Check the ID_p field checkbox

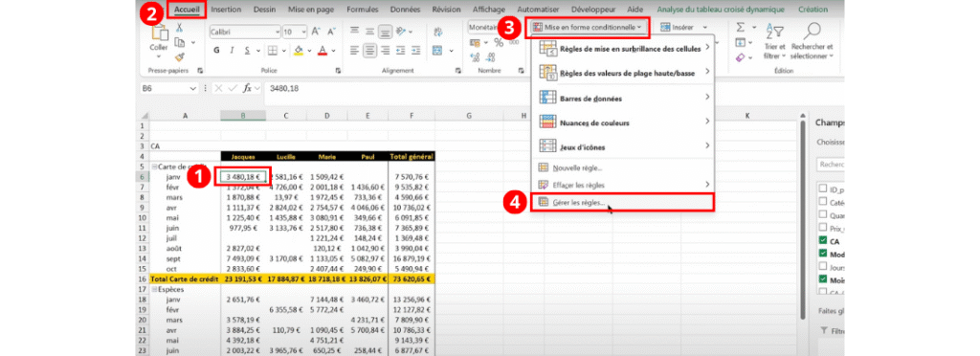[822, 189]
